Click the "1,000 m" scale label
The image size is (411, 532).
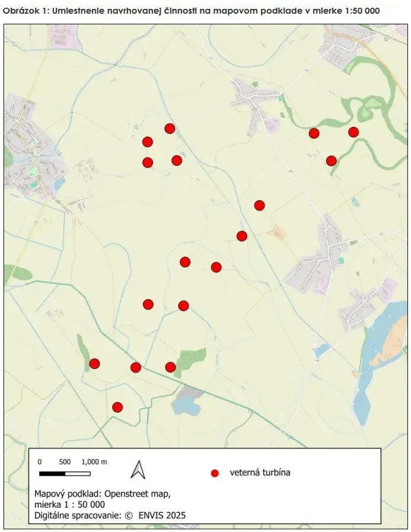tap(94, 462)
